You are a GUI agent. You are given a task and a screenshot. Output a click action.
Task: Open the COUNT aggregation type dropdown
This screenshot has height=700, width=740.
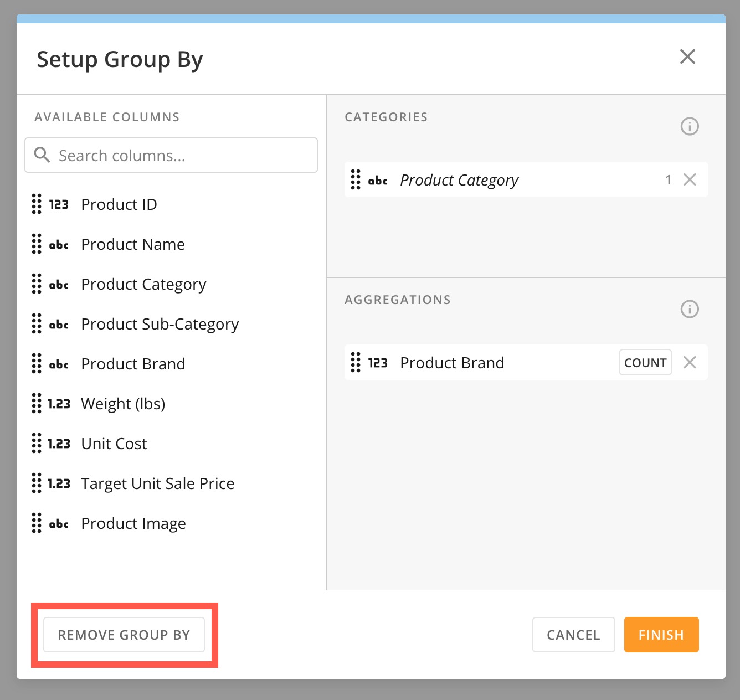click(x=645, y=362)
